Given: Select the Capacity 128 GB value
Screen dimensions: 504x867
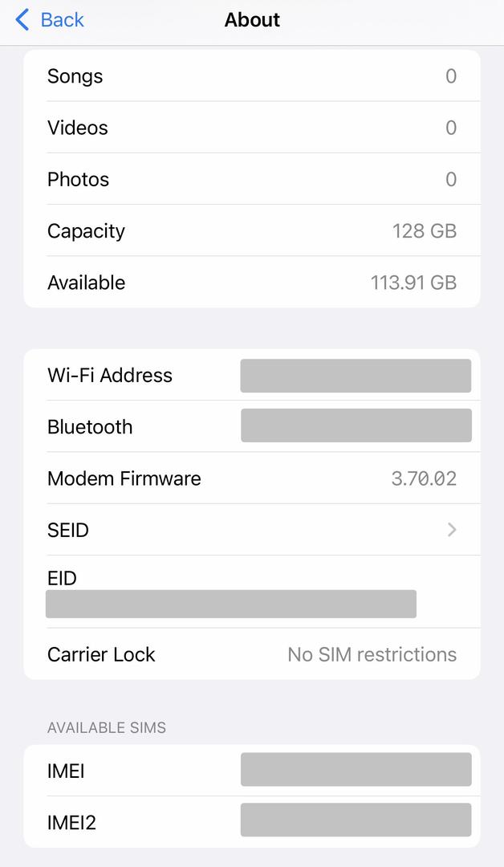Looking at the screenshot, I should (x=424, y=231).
